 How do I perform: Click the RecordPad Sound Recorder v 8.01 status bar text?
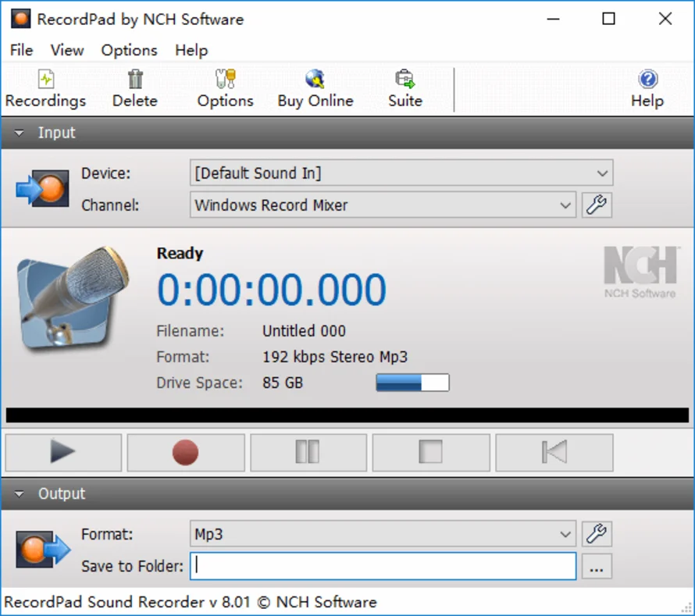pos(191,602)
